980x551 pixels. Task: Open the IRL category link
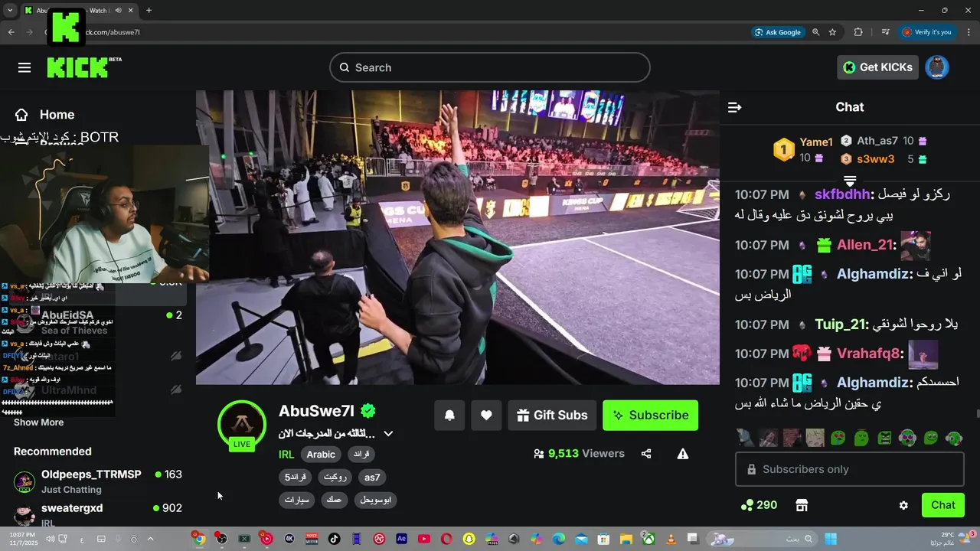point(286,454)
